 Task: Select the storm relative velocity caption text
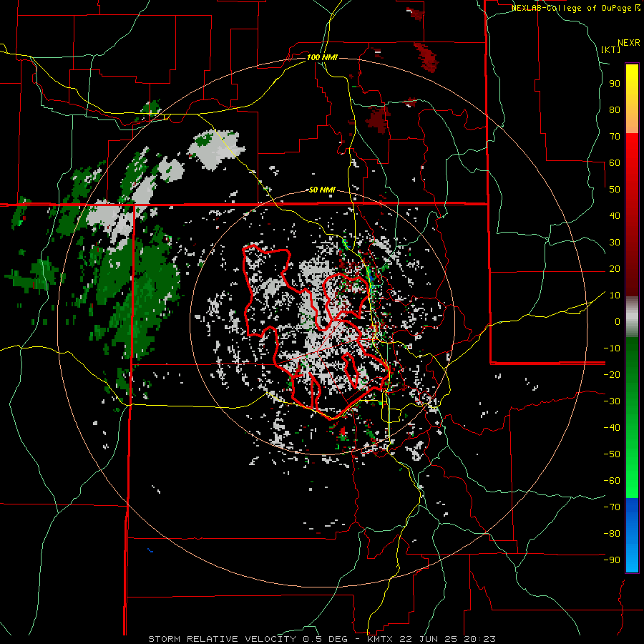click(x=322, y=639)
